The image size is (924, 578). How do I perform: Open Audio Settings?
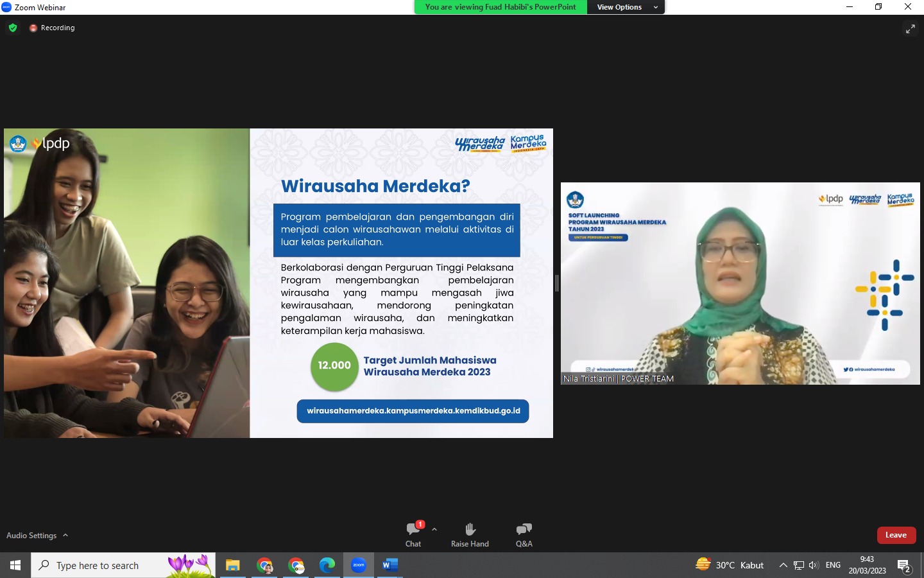point(31,535)
